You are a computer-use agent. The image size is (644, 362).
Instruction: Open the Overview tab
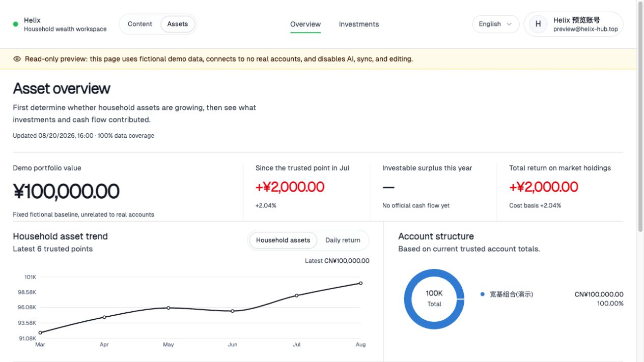pos(305,24)
